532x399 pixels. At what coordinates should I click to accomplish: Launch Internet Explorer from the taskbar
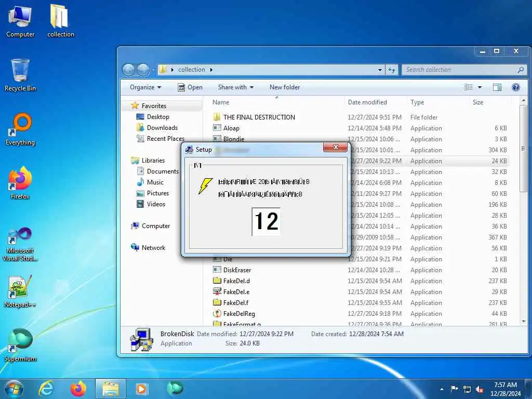click(x=46, y=389)
